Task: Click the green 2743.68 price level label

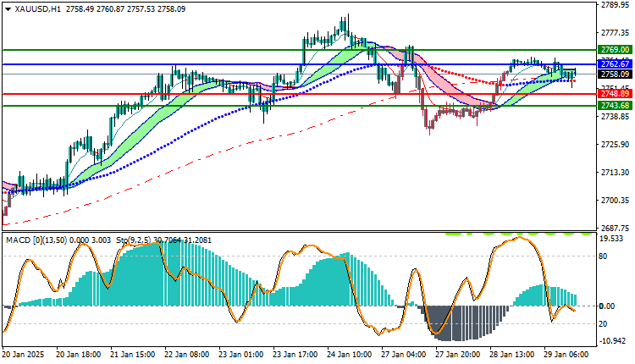Action: click(x=615, y=106)
